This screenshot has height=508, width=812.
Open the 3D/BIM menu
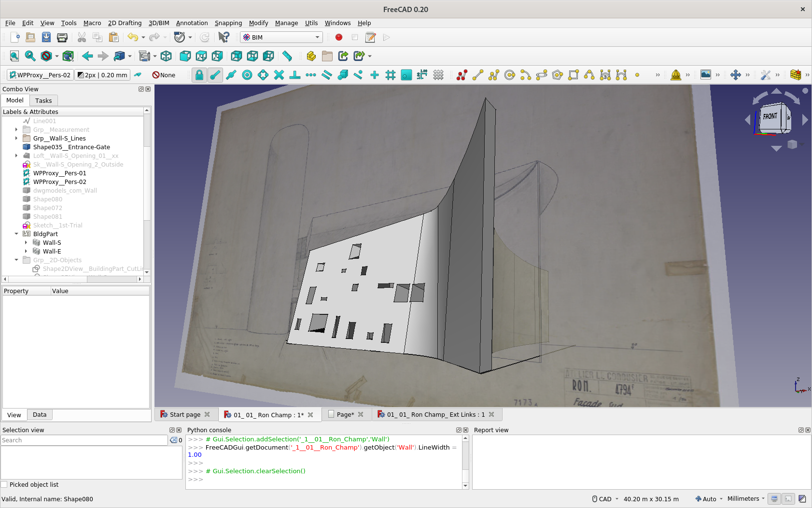tap(159, 23)
